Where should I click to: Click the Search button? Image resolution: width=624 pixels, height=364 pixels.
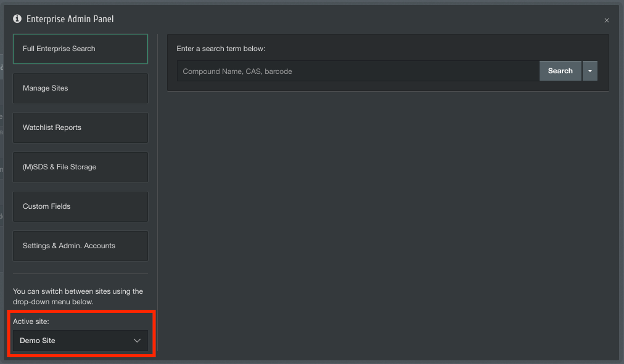560,71
